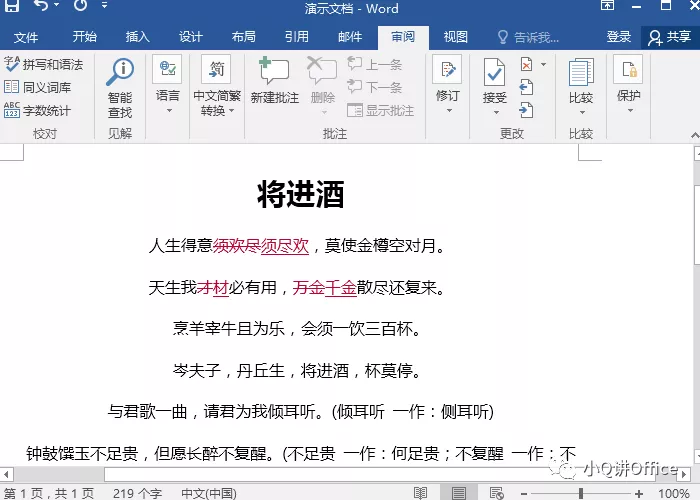Switch to the 布局 tab
The width and height of the screenshot is (700, 500).
243,37
